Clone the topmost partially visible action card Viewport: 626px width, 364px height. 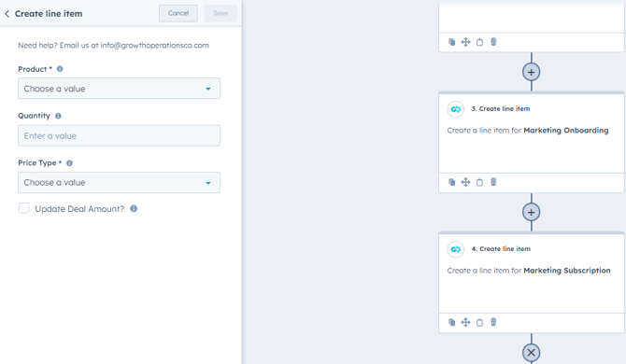451,42
